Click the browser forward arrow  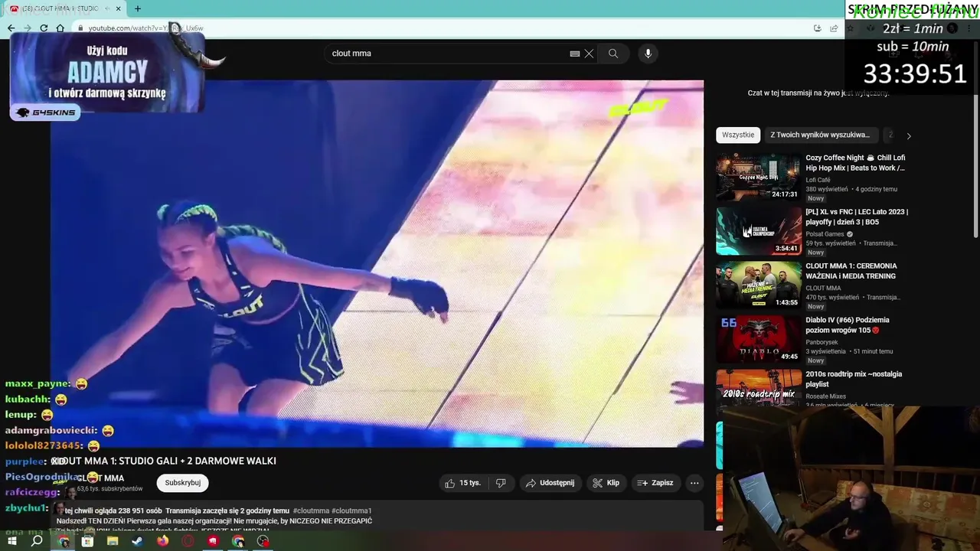(x=28, y=28)
